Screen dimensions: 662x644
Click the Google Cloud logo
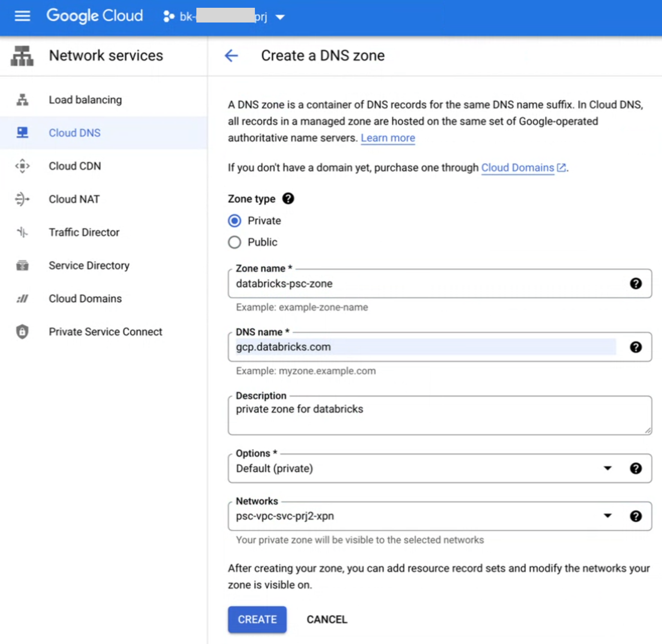(x=95, y=16)
